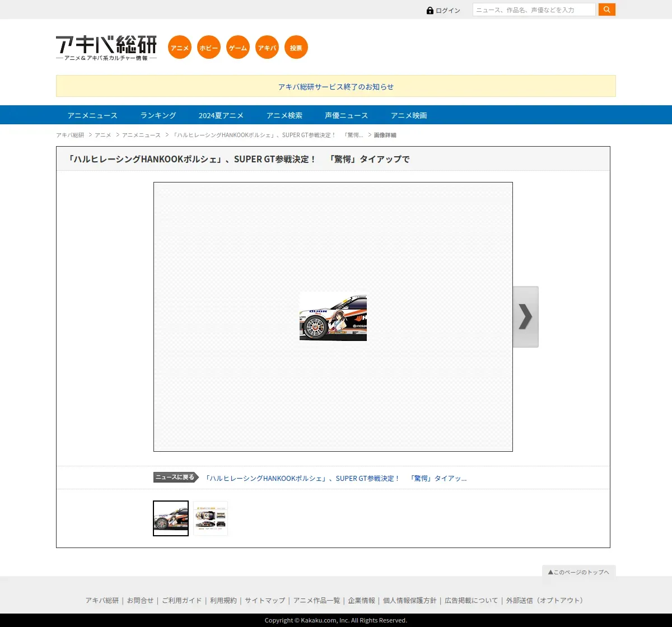Open footer 利用規約 link
Image resolution: width=672 pixels, height=627 pixels.
223,600
